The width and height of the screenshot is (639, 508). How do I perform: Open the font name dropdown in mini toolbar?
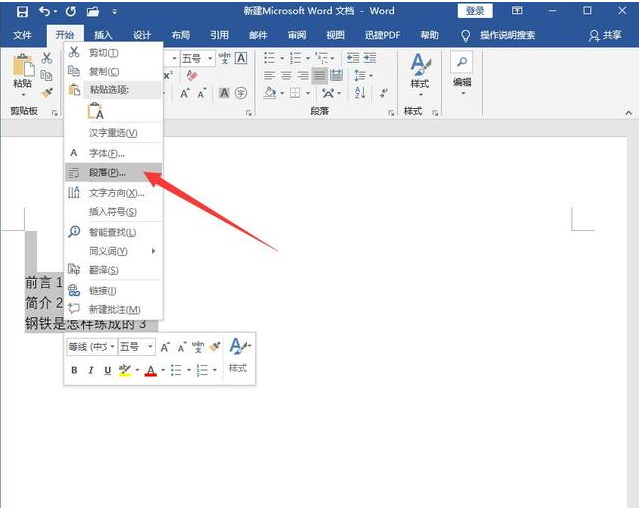(91, 347)
